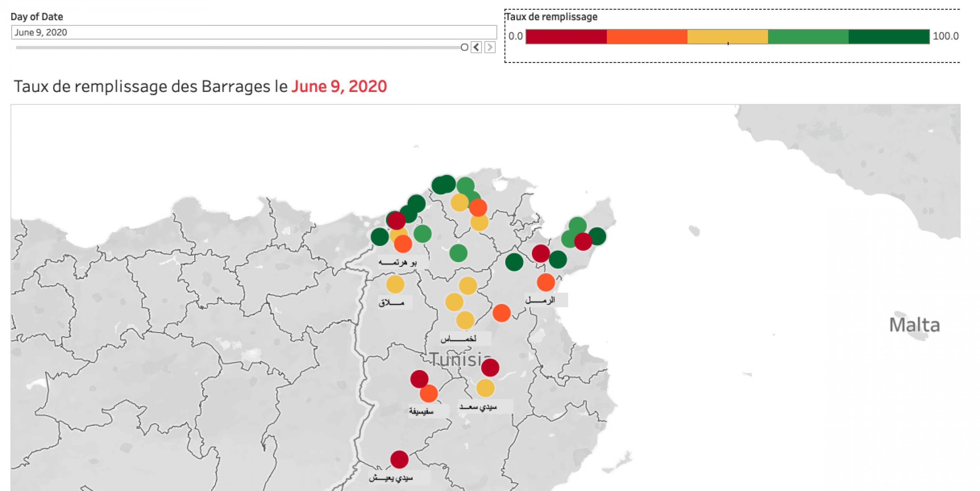Select the dark red legend swatch
This screenshot has width=980, height=491.
pos(566,36)
